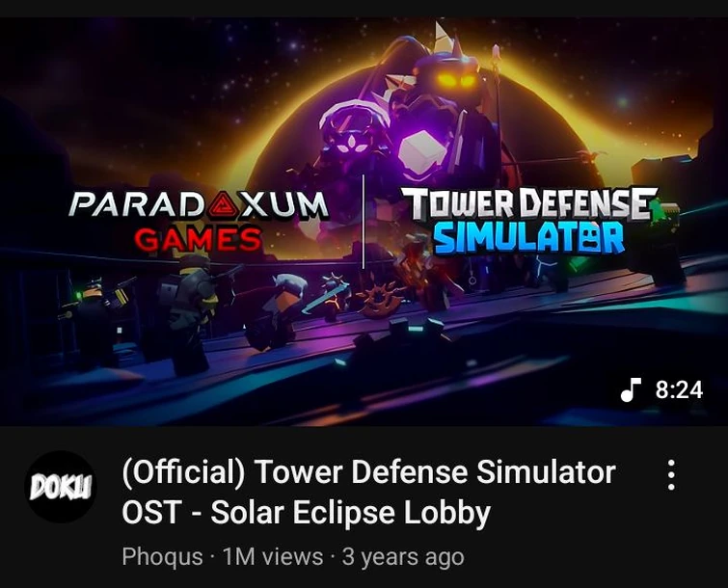The image size is (728, 588).
Task: Click the white divider line between logos
Action: click(364, 222)
